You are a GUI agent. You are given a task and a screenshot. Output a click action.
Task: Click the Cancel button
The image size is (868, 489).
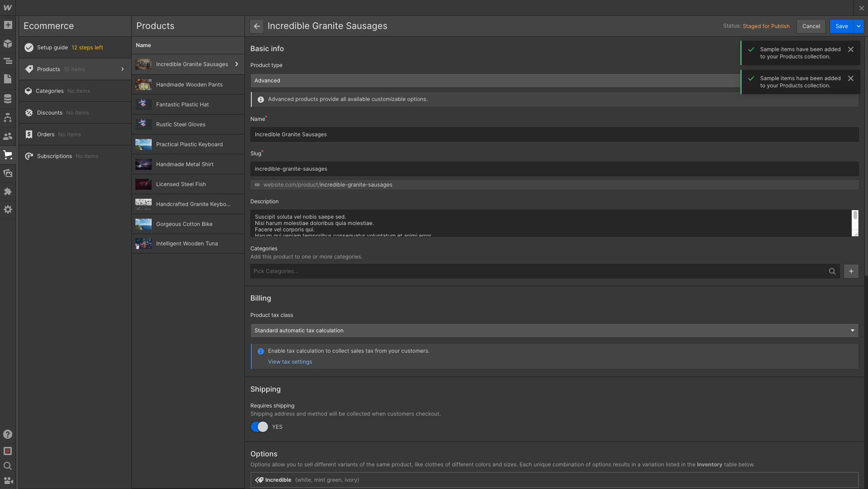click(x=810, y=26)
